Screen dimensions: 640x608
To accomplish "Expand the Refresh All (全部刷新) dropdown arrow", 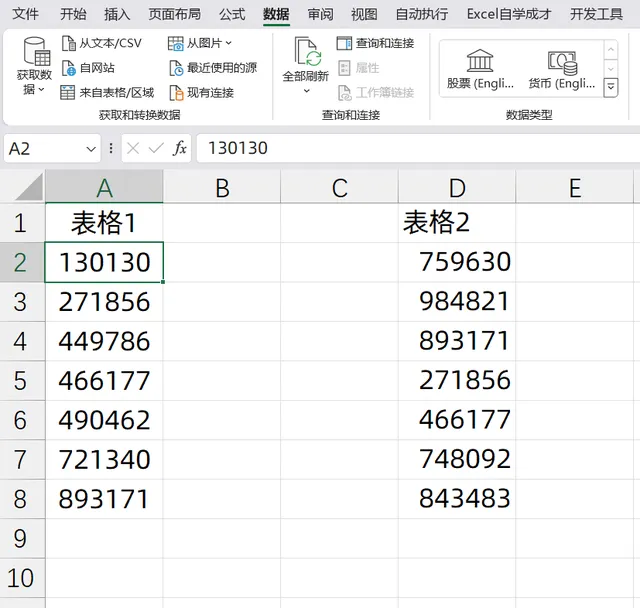I will [x=307, y=91].
